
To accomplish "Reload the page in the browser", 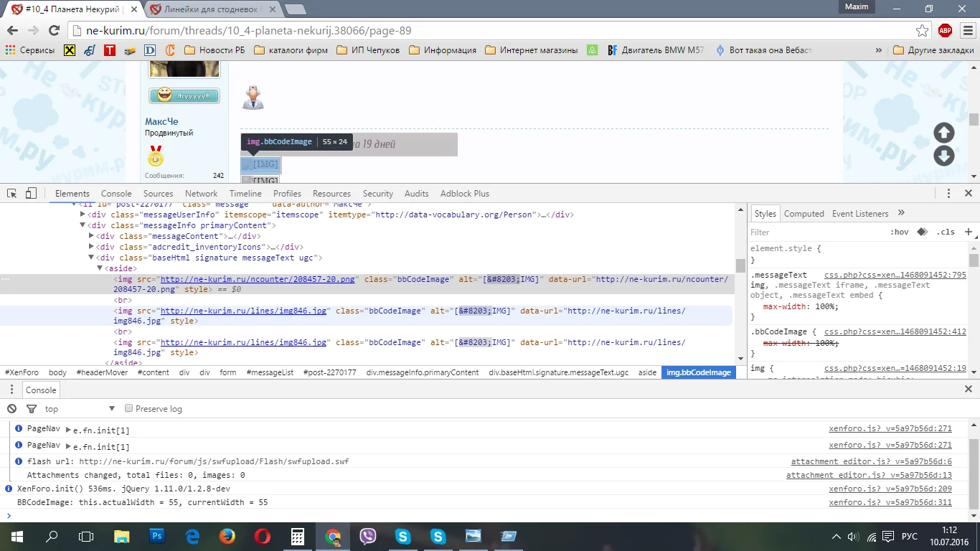I will [x=54, y=31].
